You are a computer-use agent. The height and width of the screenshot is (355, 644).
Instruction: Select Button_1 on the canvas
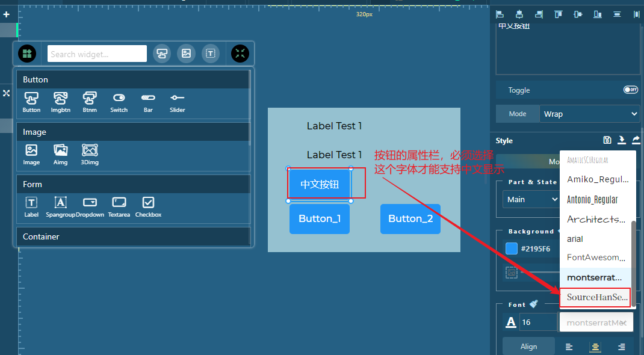pos(320,219)
